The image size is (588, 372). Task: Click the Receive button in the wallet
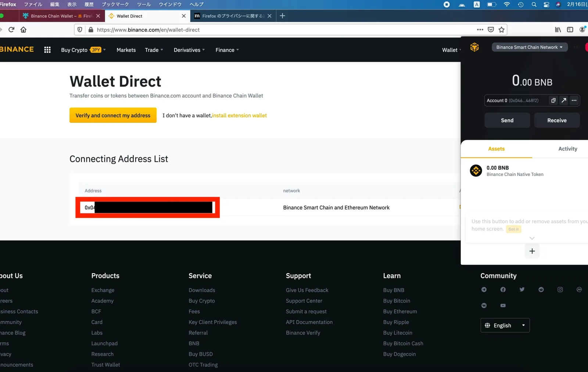point(557,120)
